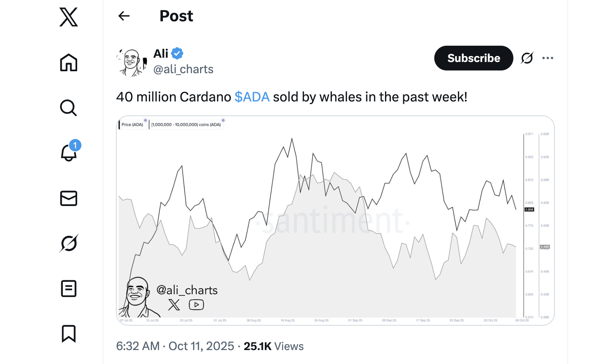Open Bookmarks from the sidebar
The width and height of the screenshot is (601, 364).
point(69,333)
